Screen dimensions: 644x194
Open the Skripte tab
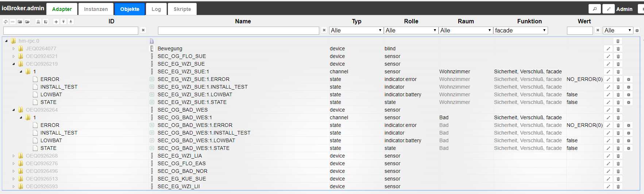pos(182,9)
